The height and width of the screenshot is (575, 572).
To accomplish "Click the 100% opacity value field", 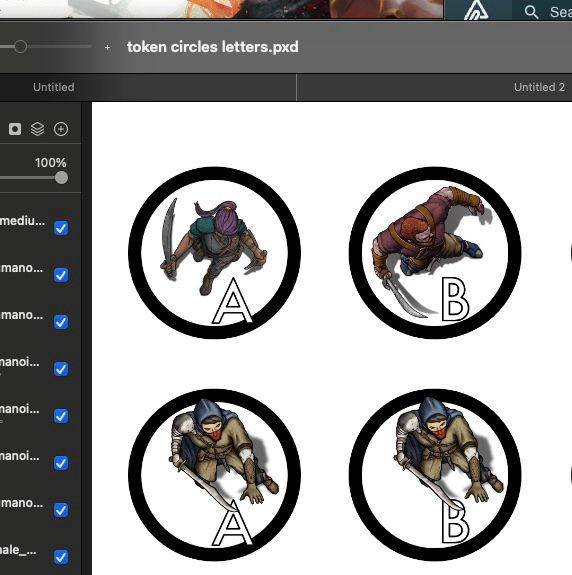I will 51,162.
